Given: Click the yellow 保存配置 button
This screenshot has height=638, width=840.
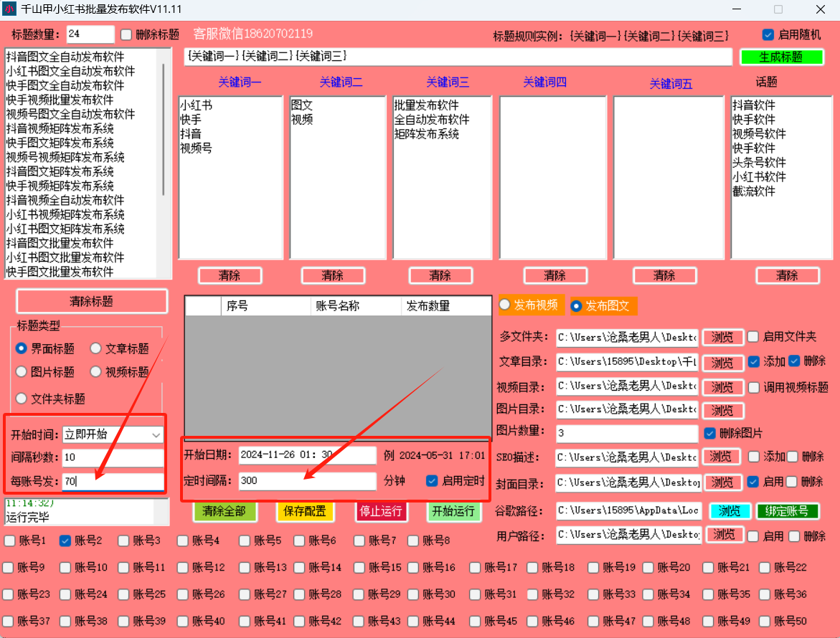Looking at the screenshot, I should click(305, 511).
